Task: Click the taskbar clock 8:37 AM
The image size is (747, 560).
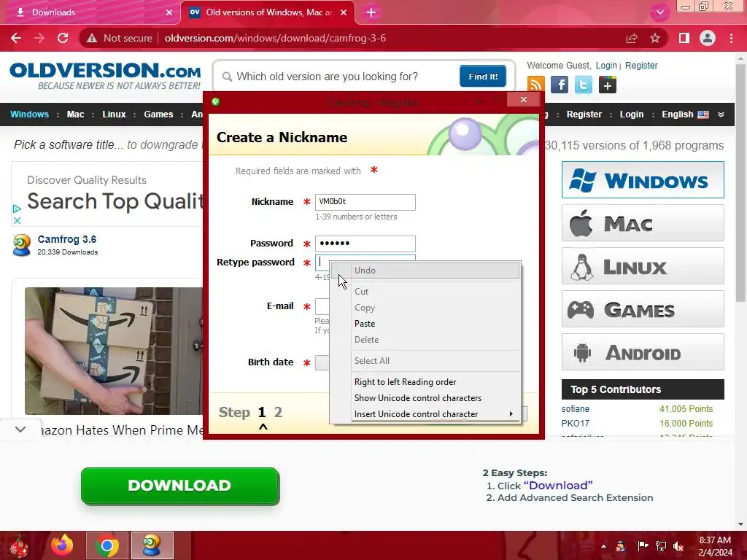Action: coord(715,540)
